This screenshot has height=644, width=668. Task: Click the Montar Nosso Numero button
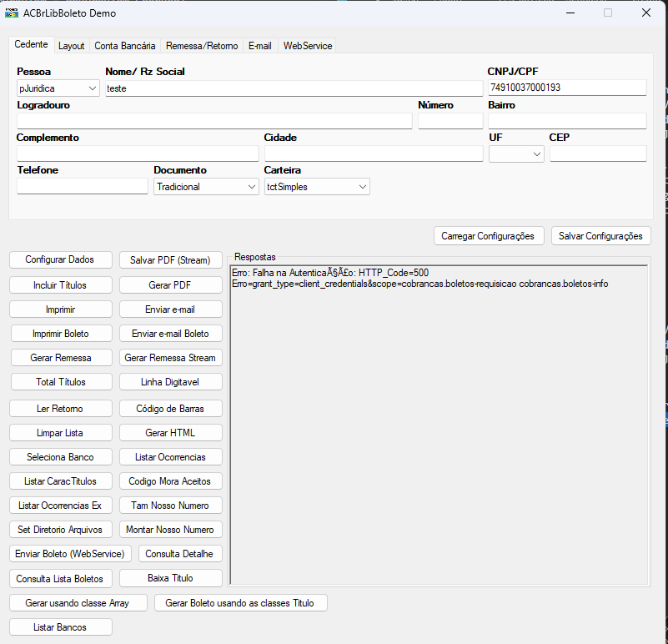coord(170,530)
